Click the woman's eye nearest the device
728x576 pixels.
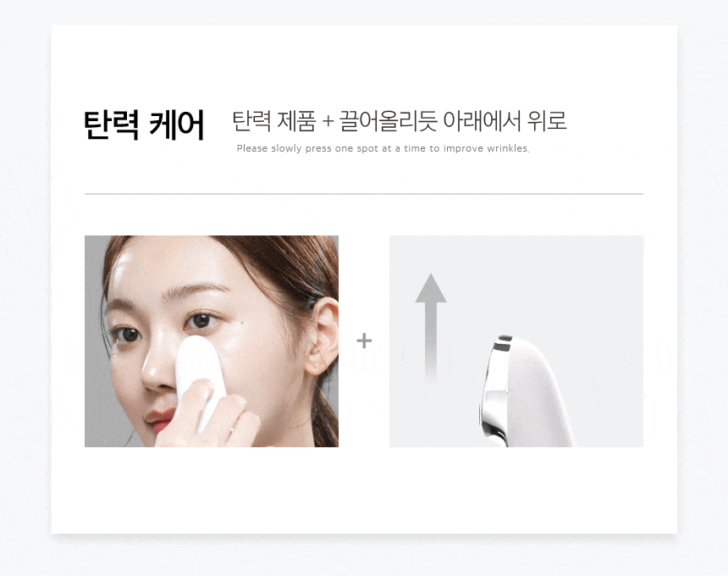tap(201, 320)
